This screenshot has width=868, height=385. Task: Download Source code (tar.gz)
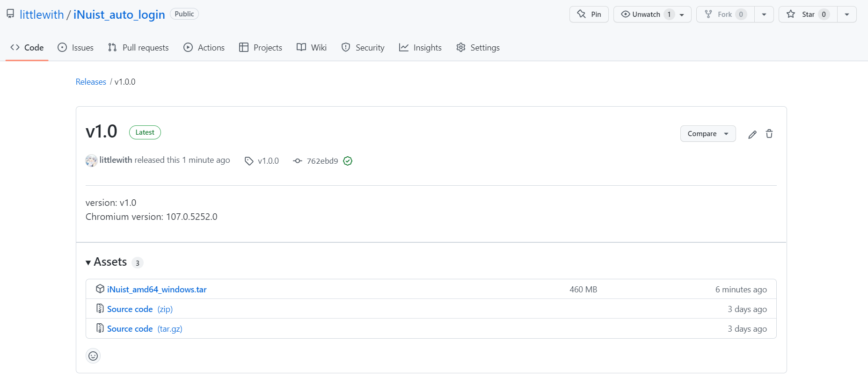coord(145,329)
